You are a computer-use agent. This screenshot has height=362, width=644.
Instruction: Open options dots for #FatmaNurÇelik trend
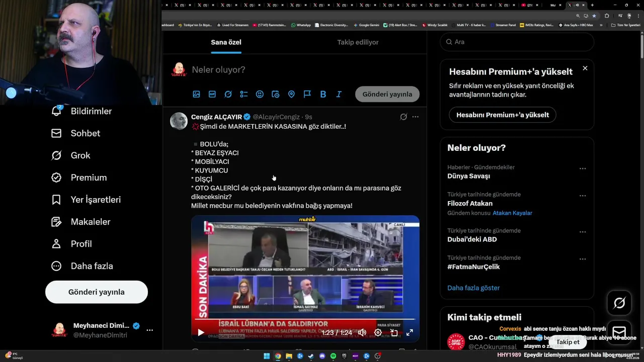pyautogui.click(x=583, y=259)
